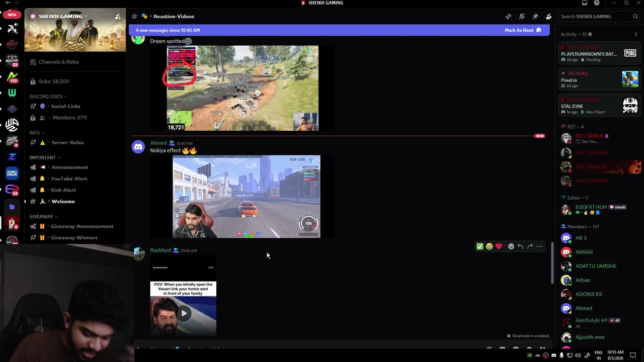
Task: Open pinned messages pin icon
Action: [535, 17]
